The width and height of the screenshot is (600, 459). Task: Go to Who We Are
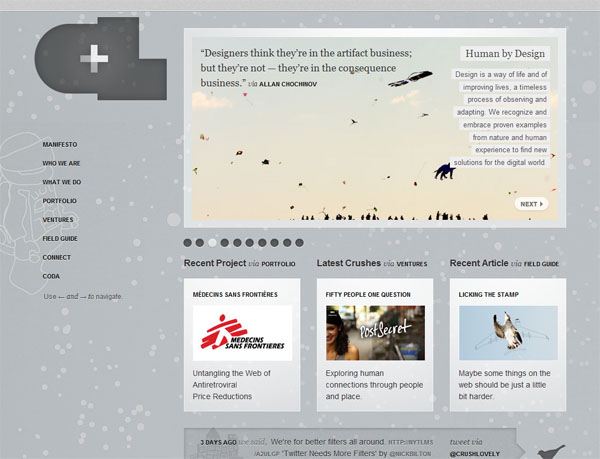61,163
